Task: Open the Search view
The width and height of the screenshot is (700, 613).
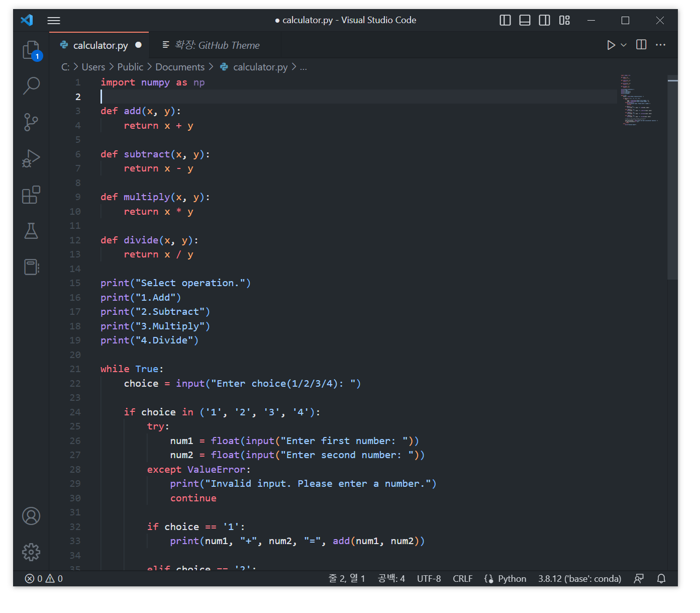Action: pos(31,86)
